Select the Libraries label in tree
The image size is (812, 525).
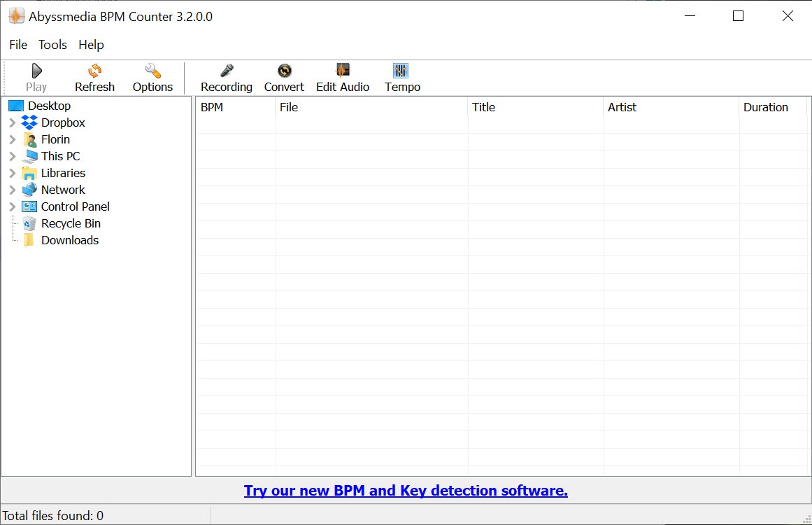click(x=63, y=173)
